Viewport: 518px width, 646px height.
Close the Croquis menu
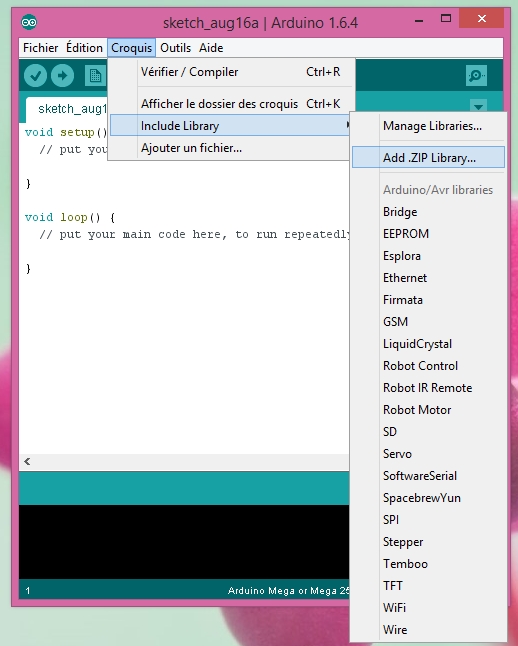[131, 48]
